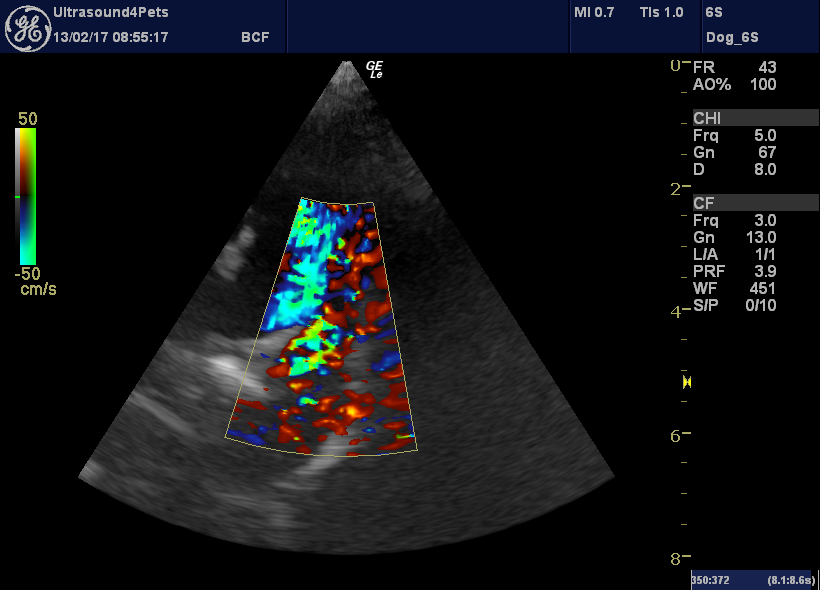Click the green baseline marker on color bar
Image resolution: width=820 pixels, height=590 pixels.
coord(18,197)
